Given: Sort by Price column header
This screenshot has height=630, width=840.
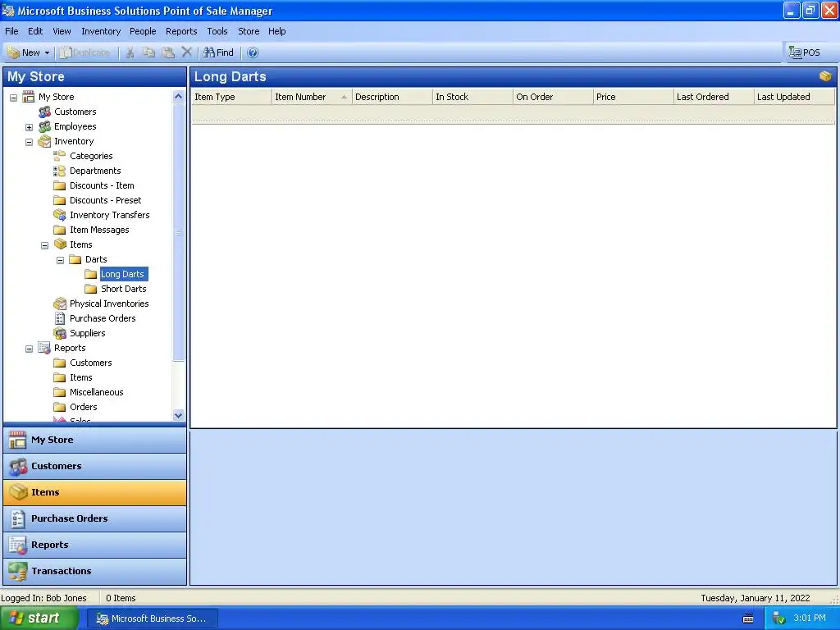Looking at the screenshot, I should [633, 97].
